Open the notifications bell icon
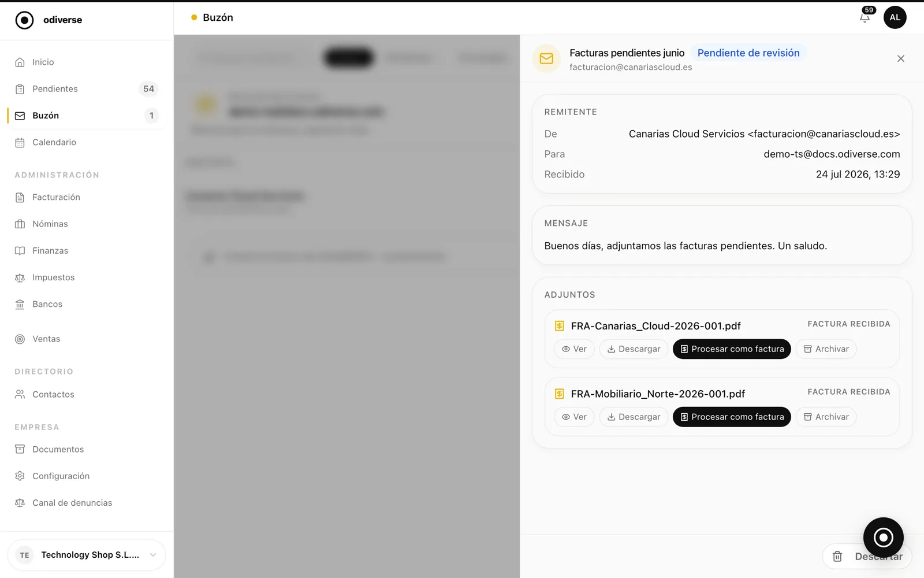924x578 pixels. point(865,17)
